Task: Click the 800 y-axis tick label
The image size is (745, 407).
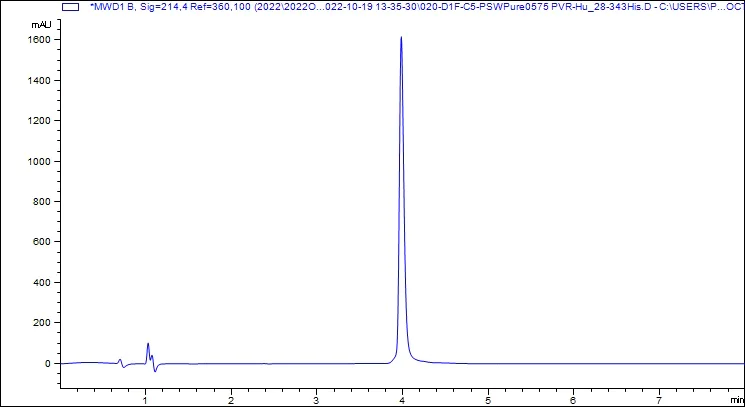Action: tap(42, 202)
